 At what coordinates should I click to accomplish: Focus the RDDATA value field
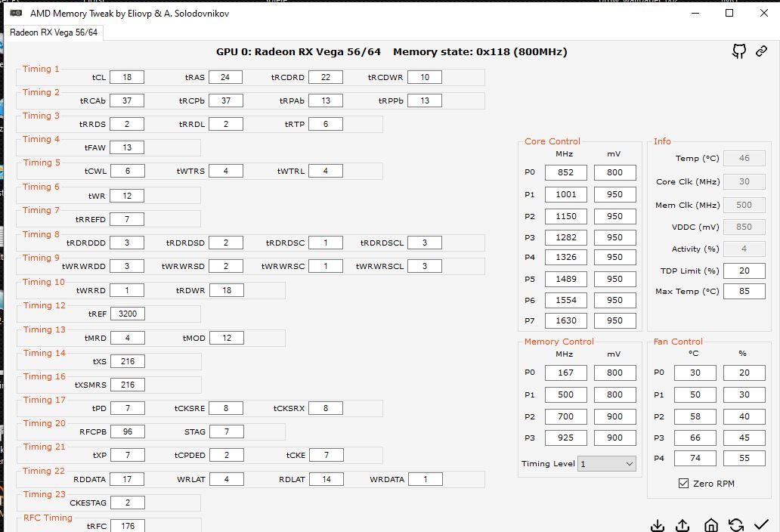coord(127,479)
